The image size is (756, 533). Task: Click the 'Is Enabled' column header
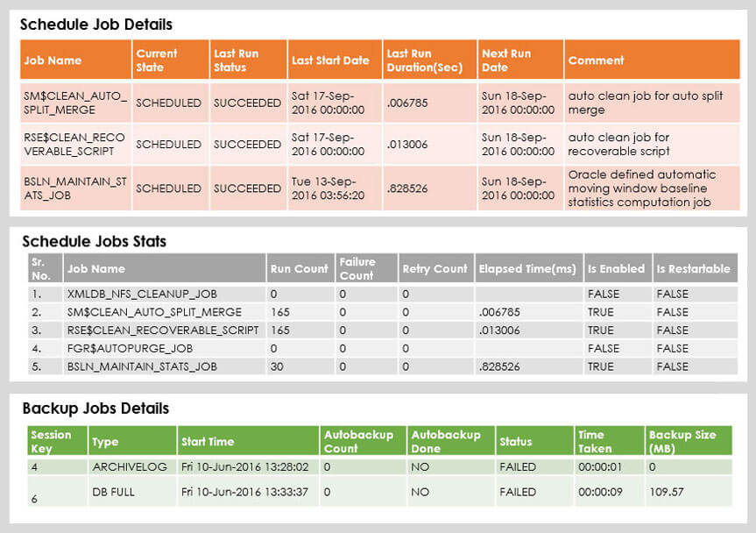(616, 268)
